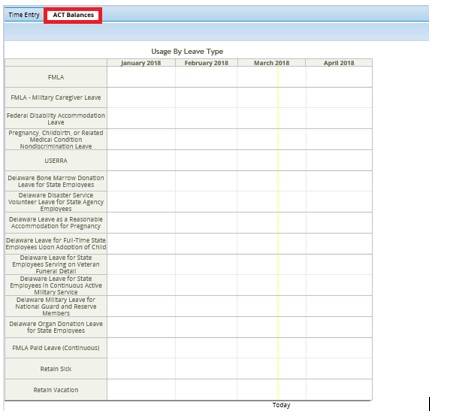Click the Today timeline marker label
Image resolution: width=450 pixels, height=419 pixels.
click(281, 405)
